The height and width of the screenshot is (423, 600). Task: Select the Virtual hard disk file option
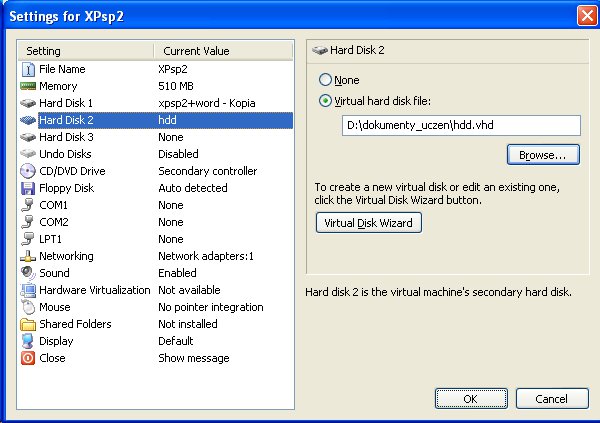click(x=325, y=101)
